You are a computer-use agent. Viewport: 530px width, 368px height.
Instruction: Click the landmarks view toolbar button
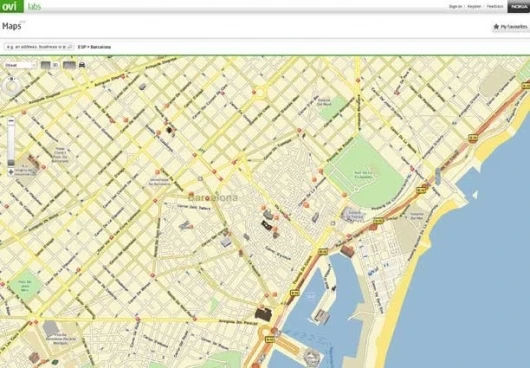pos(69,65)
